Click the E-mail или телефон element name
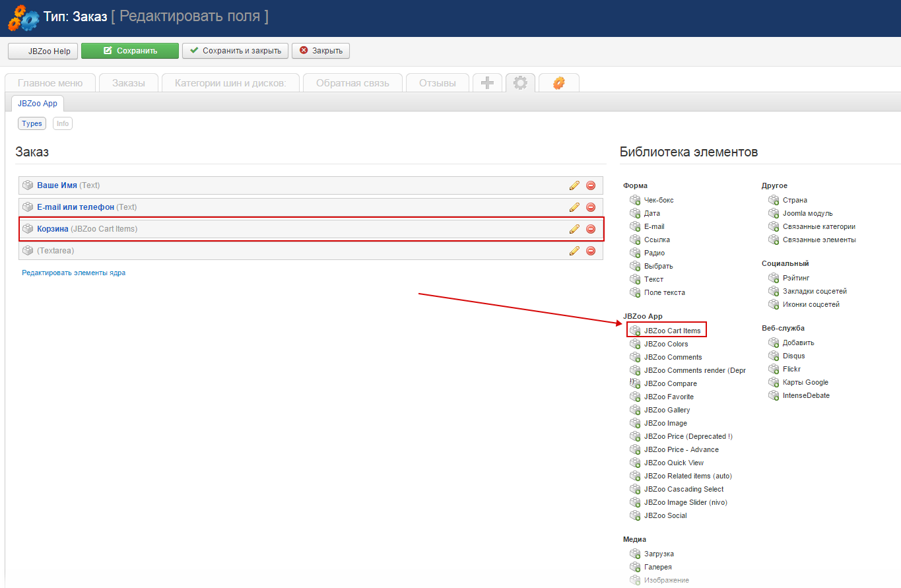The height and width of the screenshot is (588, 901). point(75,207)
